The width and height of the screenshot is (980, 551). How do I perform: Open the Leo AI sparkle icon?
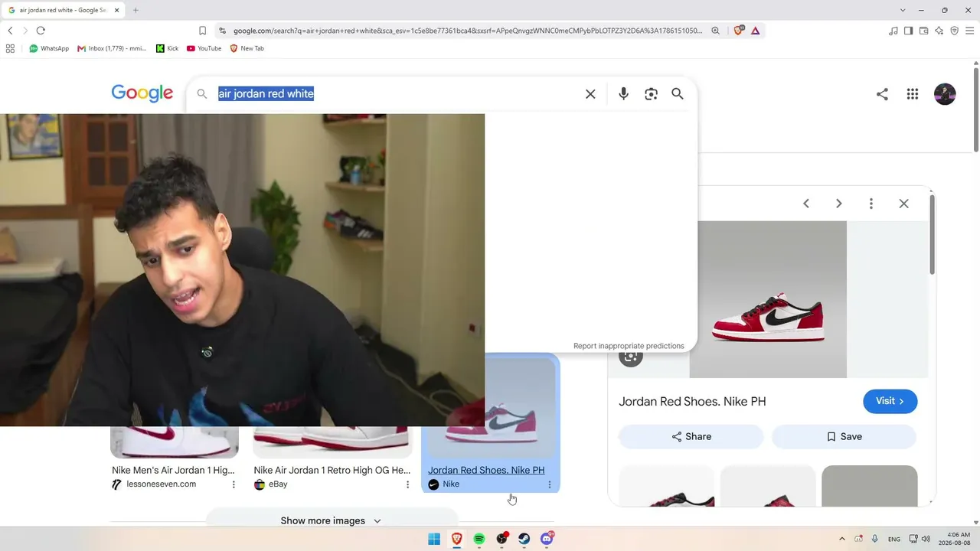point(939,31)
